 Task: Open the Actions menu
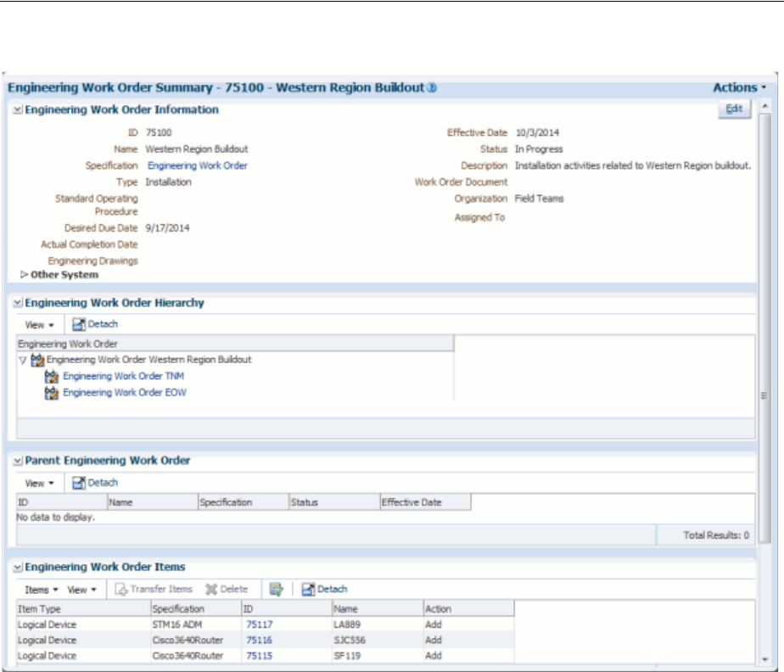(x=739, y=87)
